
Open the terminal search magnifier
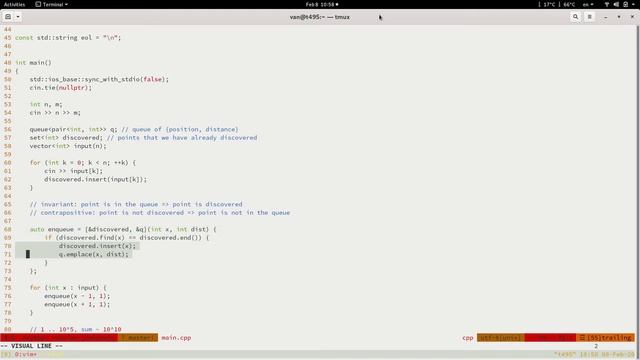coord(576,17)
